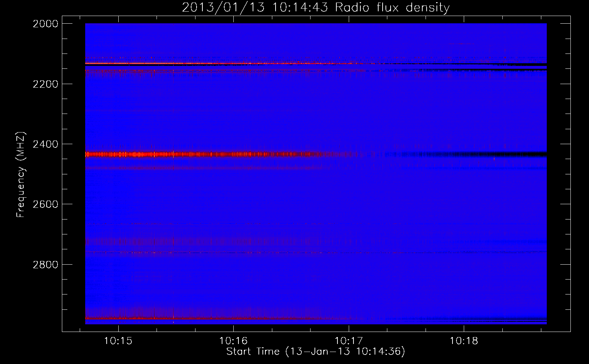The image size is (589, 364).
Task: Click the 10:18 time tick label
Action: 464,341
